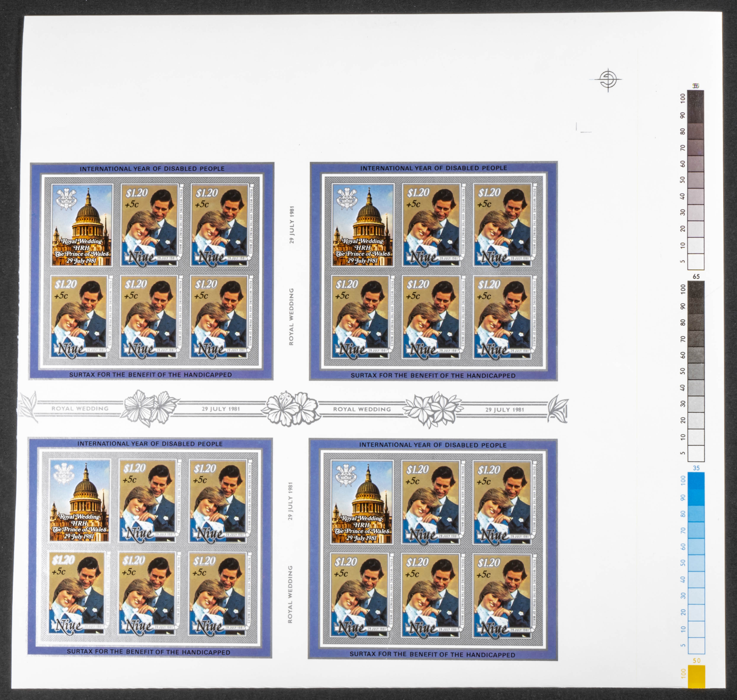Click the star-shaped flower ornament in the right gutter
The width and height of the screenshot is (737, 700).
pos(432,409)
